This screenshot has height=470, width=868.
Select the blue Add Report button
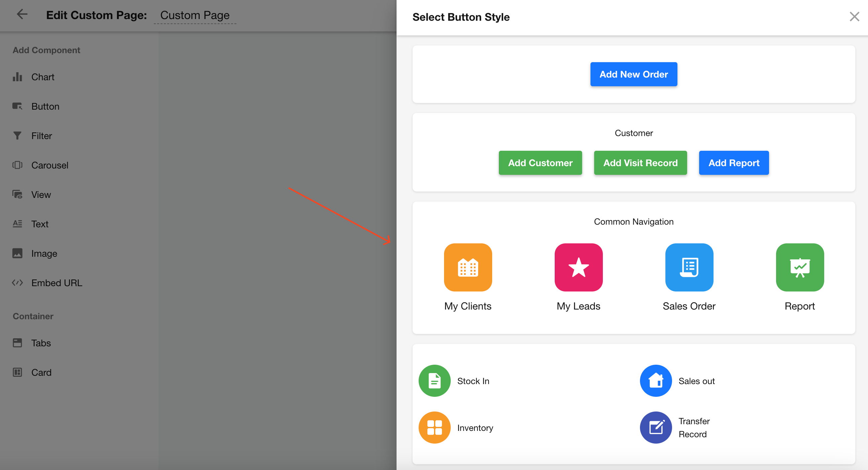pyautogui.click(x=734, y=163)
